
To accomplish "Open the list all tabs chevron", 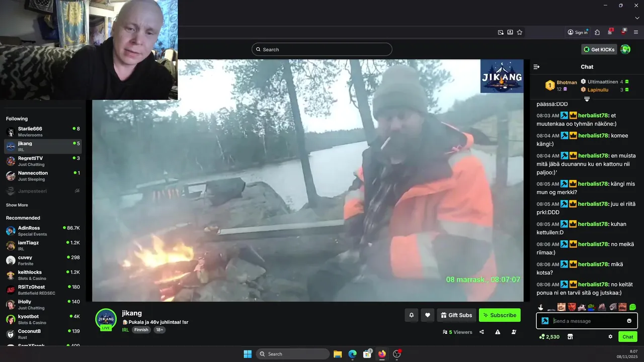I will (637, 18).
